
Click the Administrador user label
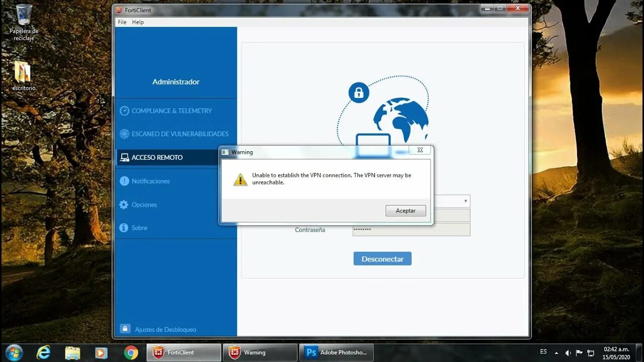(x=176, y=81)
